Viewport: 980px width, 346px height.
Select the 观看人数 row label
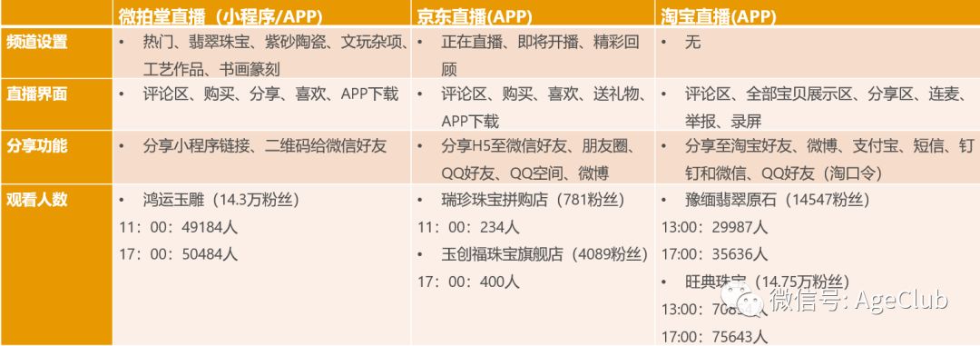click(37, 200)
